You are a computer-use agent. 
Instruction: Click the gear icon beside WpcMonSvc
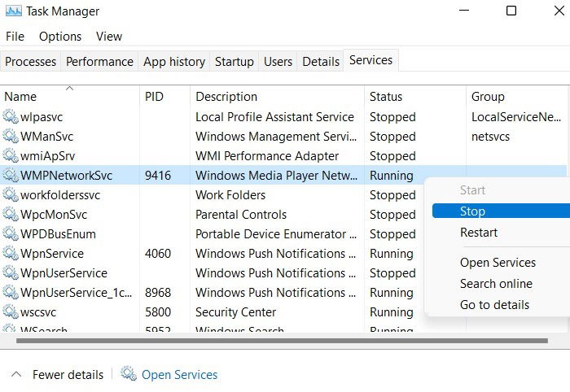[10, 214]
